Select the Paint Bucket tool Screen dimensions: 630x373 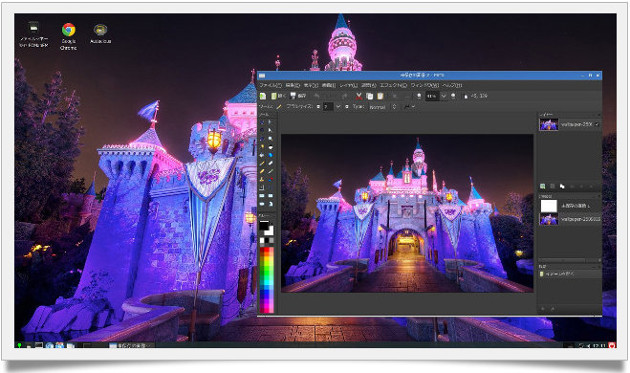point(262,155)
